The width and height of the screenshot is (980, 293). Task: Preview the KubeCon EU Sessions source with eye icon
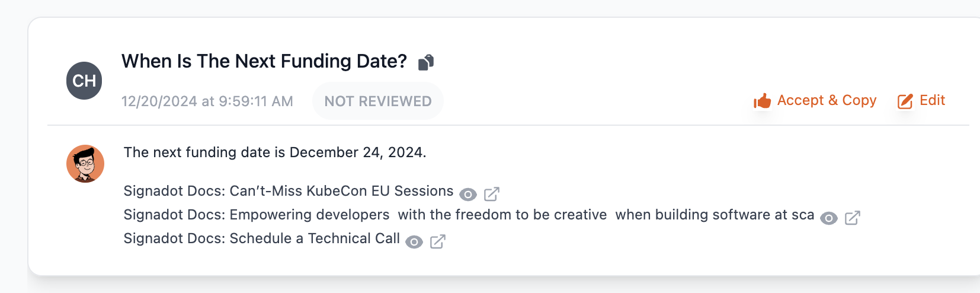tap(468, 195)
